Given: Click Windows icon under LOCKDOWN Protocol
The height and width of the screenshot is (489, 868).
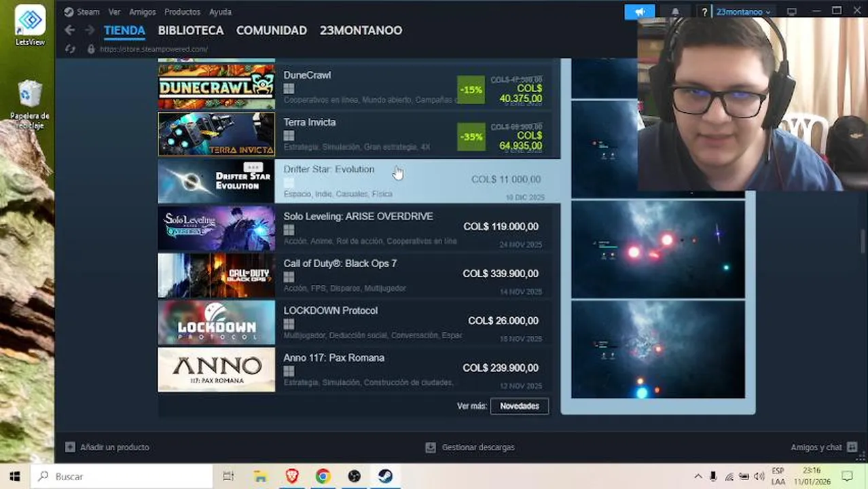Looking at the screenshot, I should 289,325.
